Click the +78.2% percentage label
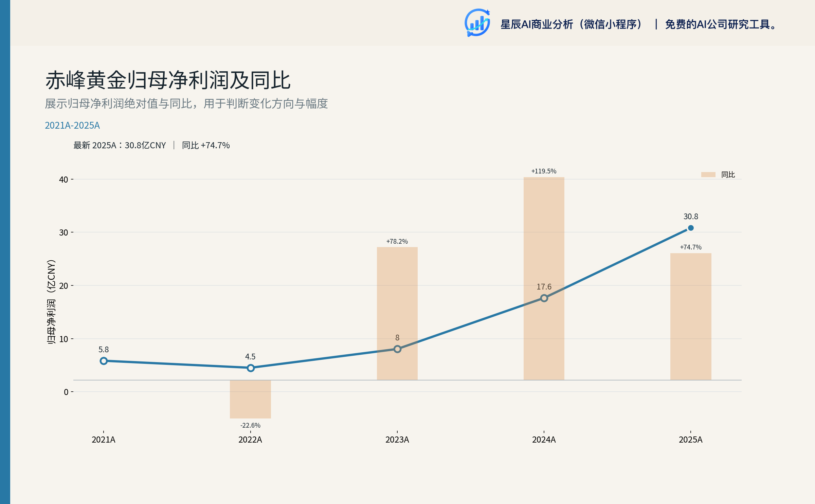This screenshot has height=504, width=815. click(397, 241)
